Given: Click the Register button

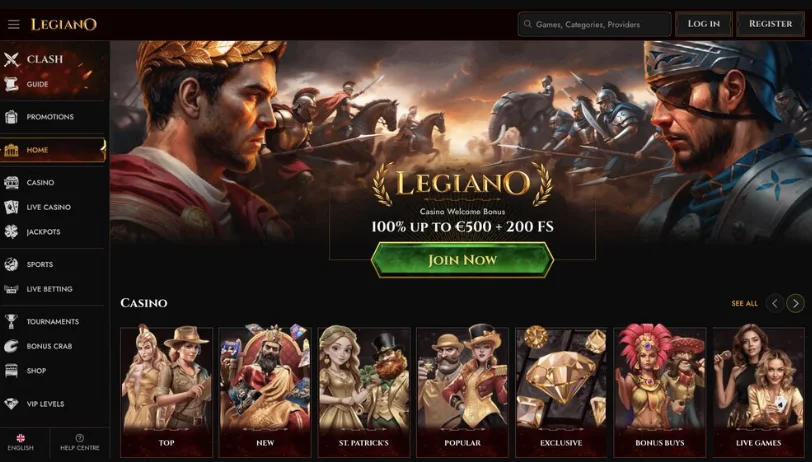Looking at the screenshot, I should (771, 24).
